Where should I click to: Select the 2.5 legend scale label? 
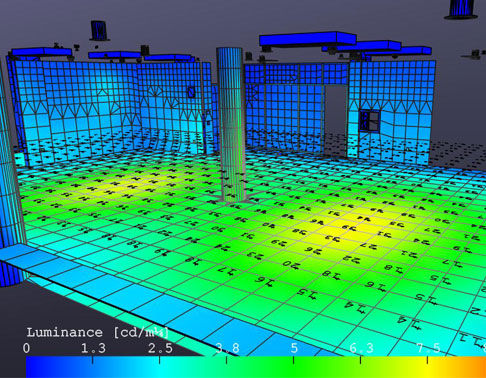(x=160, y=348)
